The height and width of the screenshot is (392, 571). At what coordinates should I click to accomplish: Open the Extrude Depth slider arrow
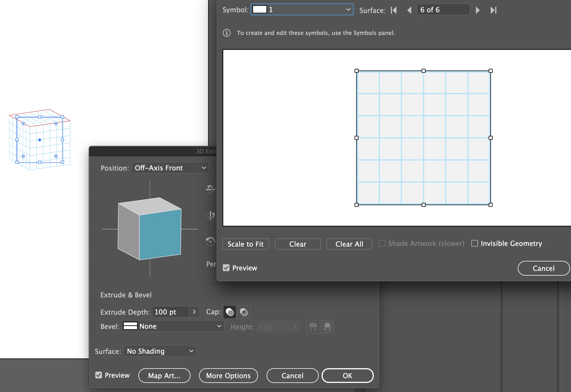click(194, 312)
